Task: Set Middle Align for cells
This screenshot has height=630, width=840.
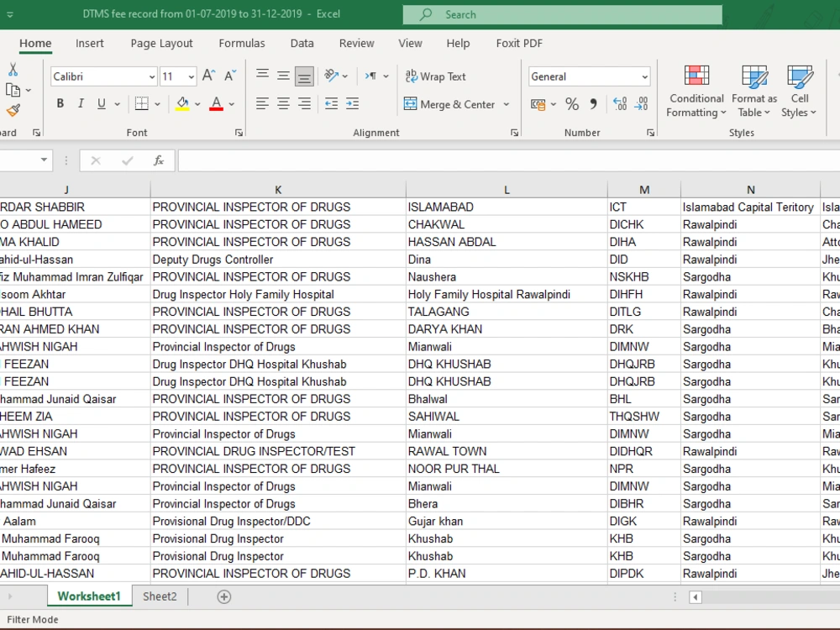Action: [x=283, y=76]
